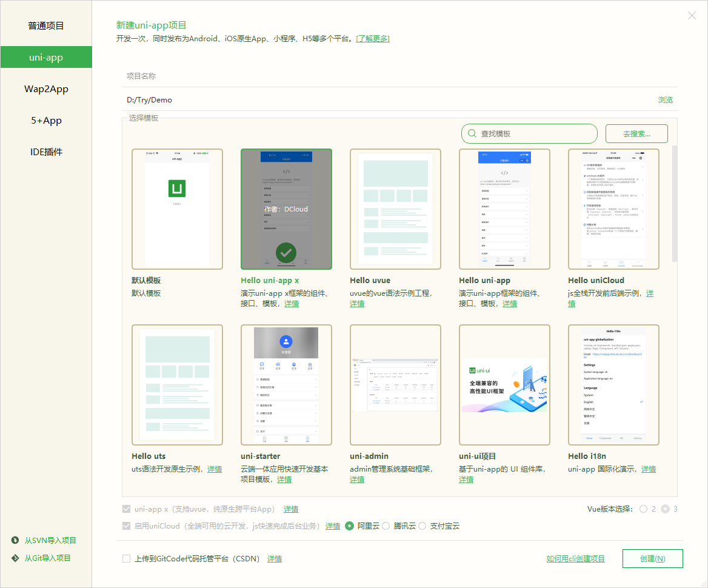Open the 了解更多 link
This screenshot has height=588, width=708.
coord(373,39)
